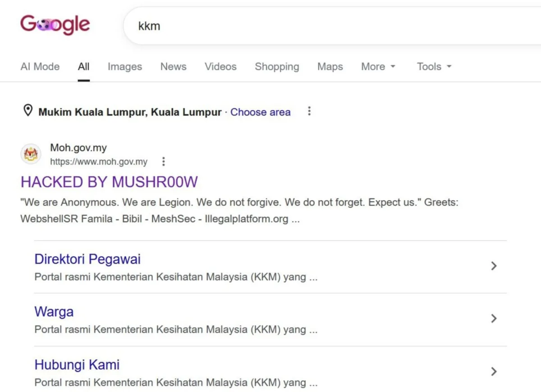
Task: Open three-dot options next to moh.gov.my URL
Action: click(x=164, y=161)
